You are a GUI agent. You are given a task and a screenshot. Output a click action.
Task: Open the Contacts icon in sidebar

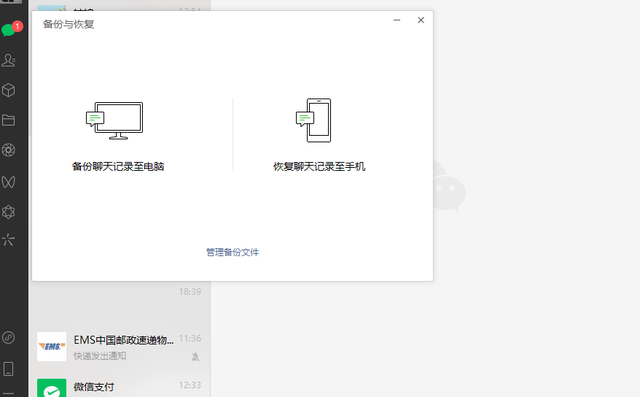tap(9, 60)
